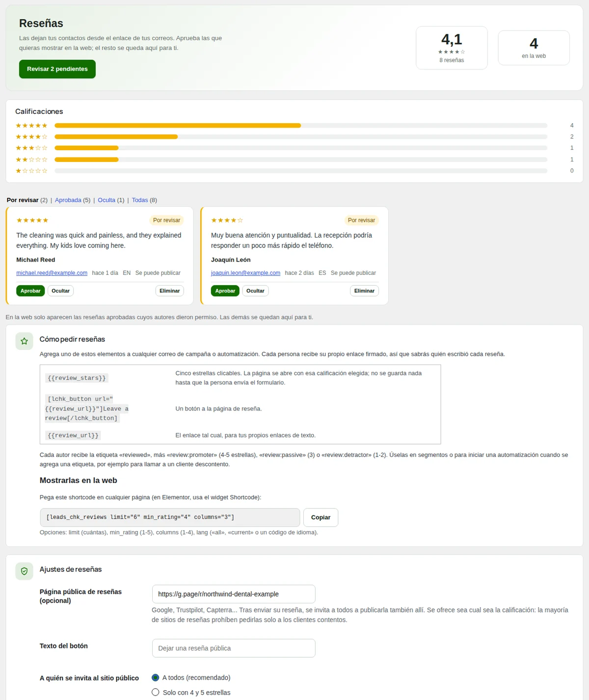
Task: Click the shield icon beside Ajustes de reseñas
Action: click(24, 571)
